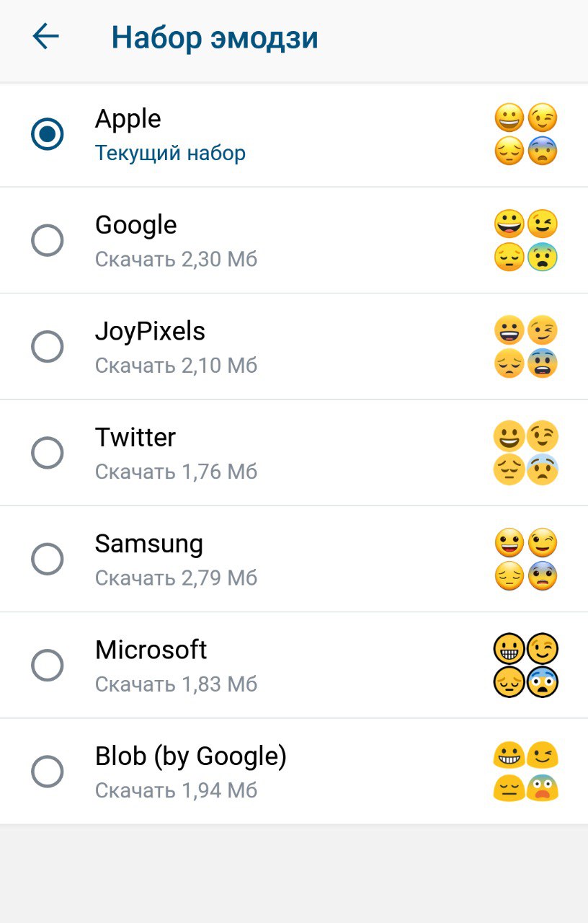Select the Google emoji set radio button

(48, 240)
